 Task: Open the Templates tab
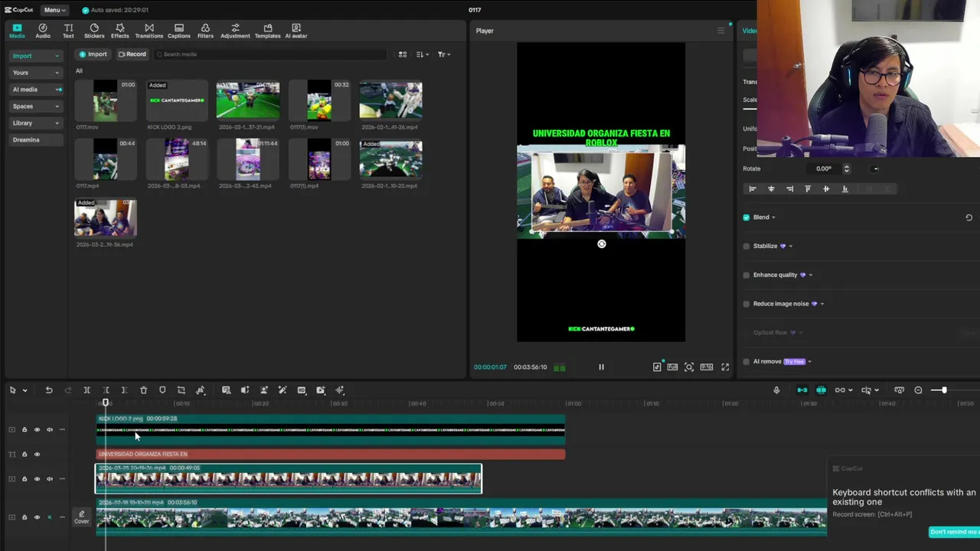[267, 31]
